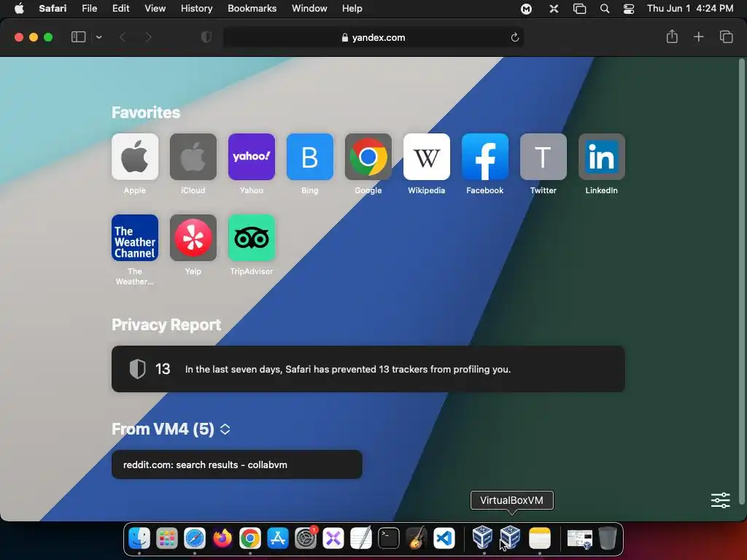This screenshot has height=560, width=747.
Task: Click the X-shaped menu bar status icon
Action: point(554,9)
